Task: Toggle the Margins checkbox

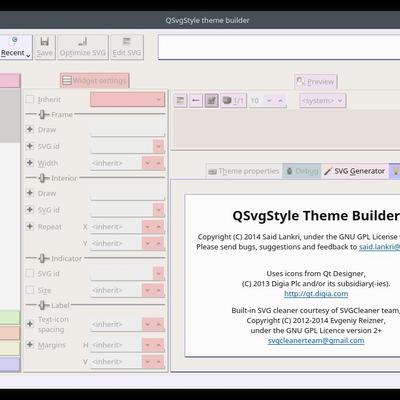Action: coord(30,345)
